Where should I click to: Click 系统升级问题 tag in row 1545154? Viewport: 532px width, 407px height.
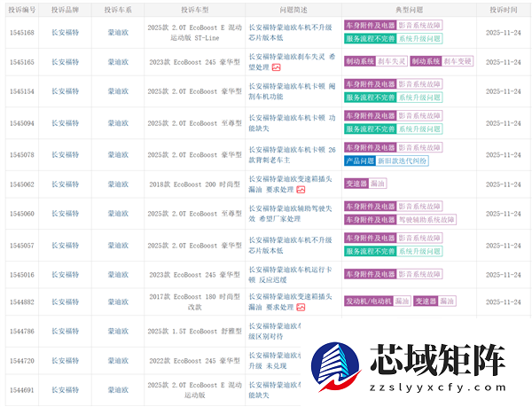419,98
